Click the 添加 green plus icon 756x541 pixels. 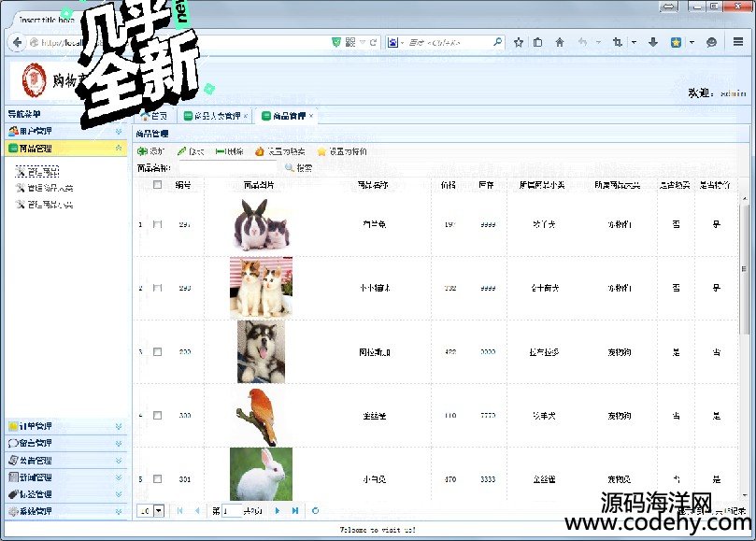point(142,151)
